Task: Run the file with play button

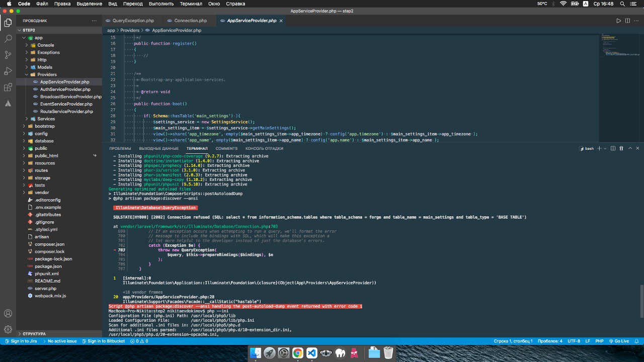Action: coord(619,21)
